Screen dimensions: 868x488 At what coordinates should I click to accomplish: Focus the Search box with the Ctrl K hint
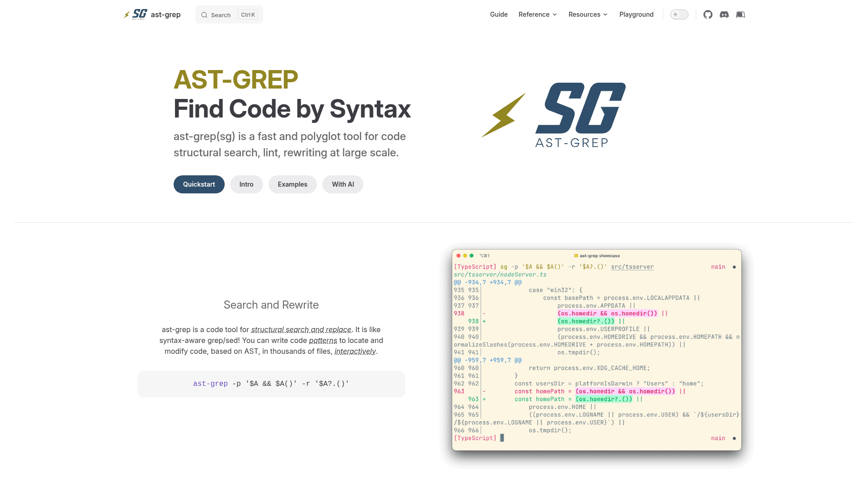tap(229, 15)
